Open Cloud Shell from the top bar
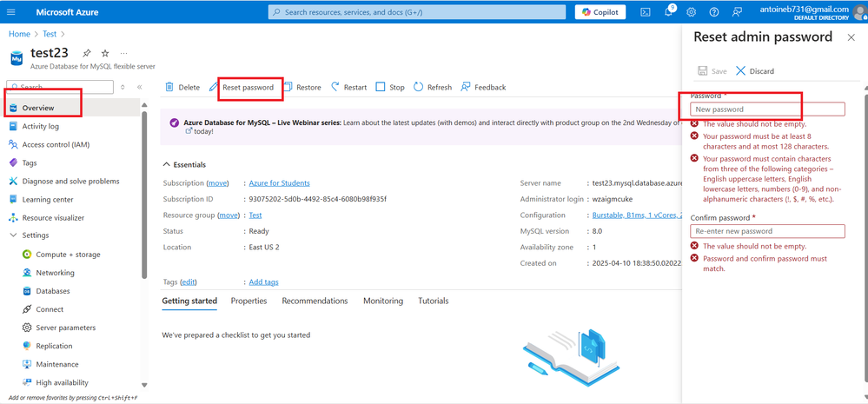Viewport: 868px width, 404px height. coord(645,11)
